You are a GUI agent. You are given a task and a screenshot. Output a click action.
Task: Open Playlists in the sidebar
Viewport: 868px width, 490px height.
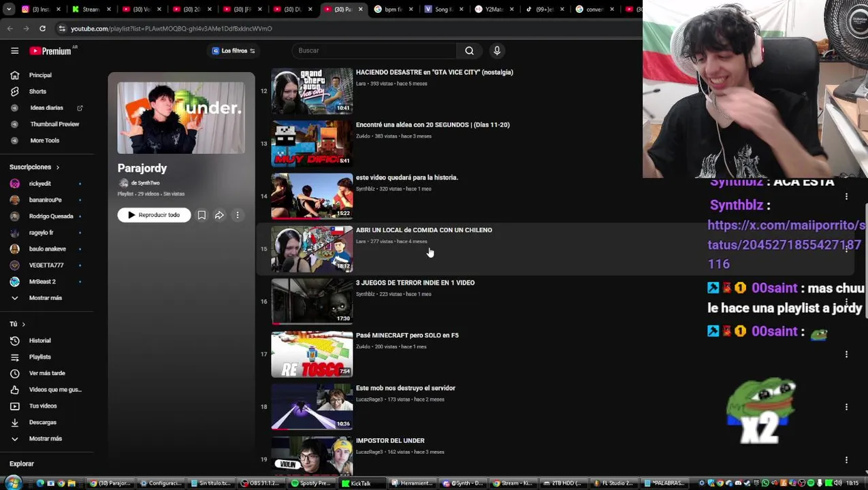click(x=39, y=357)
